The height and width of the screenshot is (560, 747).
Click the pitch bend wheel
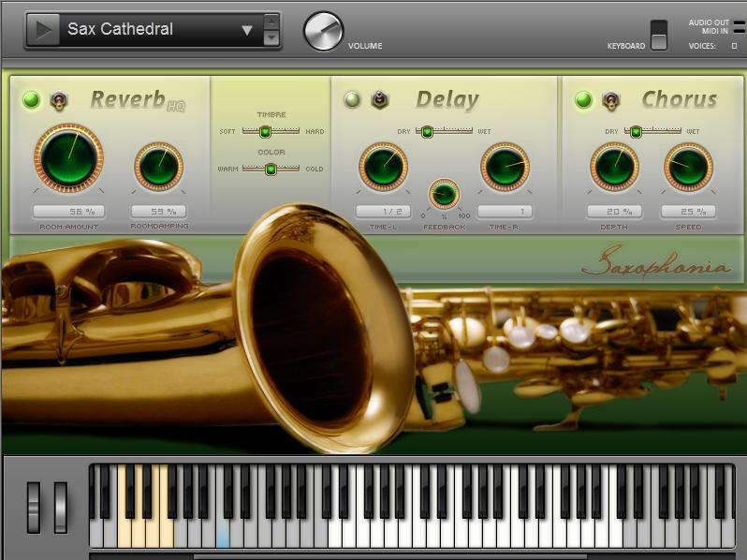(x=34, y=508)
